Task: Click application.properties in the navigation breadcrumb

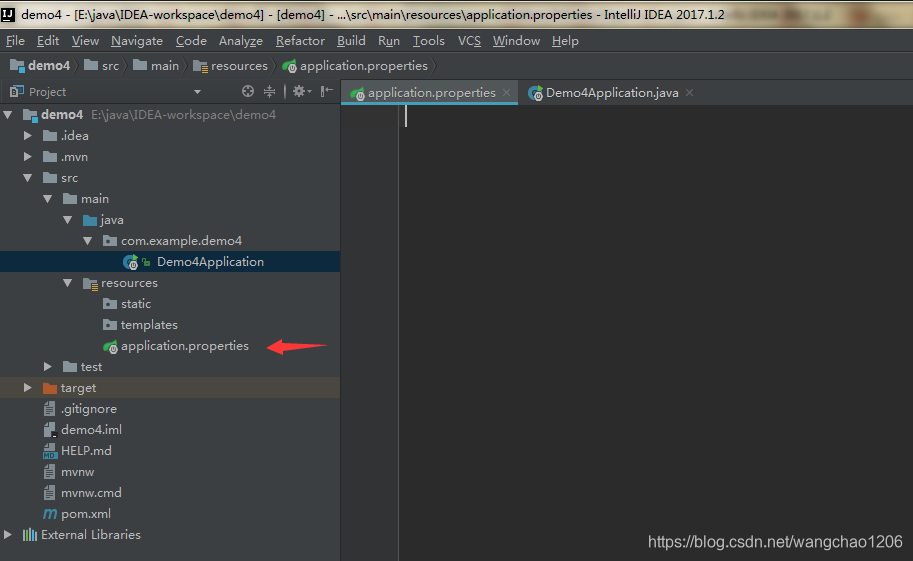Action: [x=355, y=66]
